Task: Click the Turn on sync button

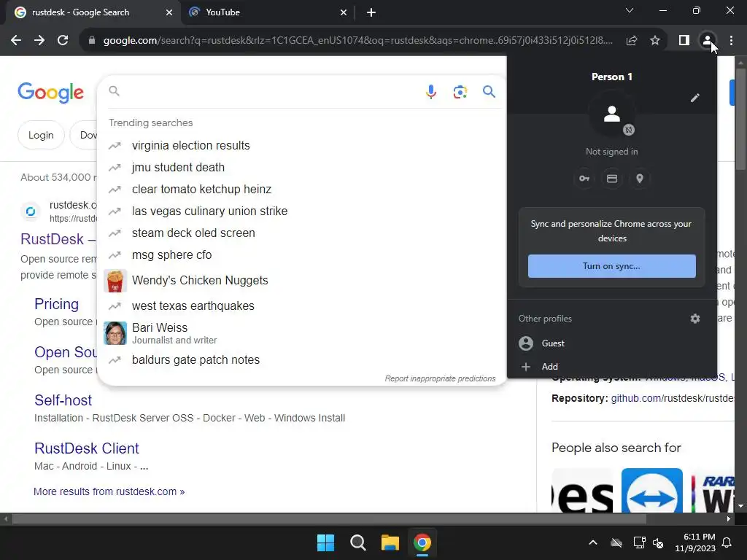Action: (x=612, y=265)
